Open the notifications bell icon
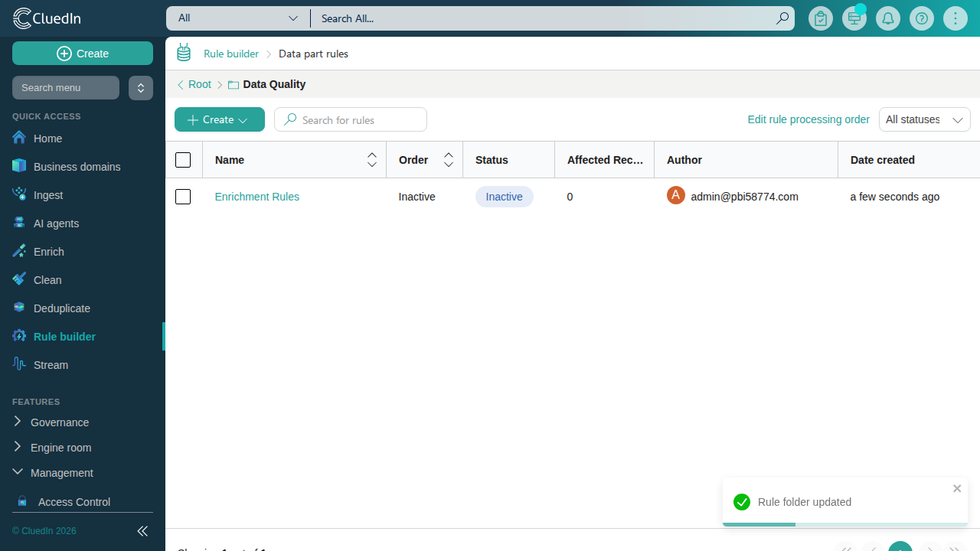This screenshot has width=980, height=551. pos(888,18)
